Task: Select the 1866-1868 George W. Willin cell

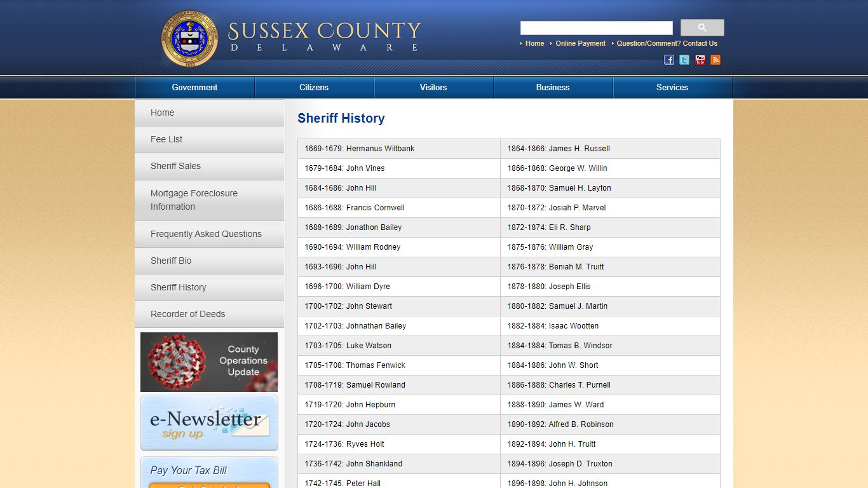Action: pos(611,168)
